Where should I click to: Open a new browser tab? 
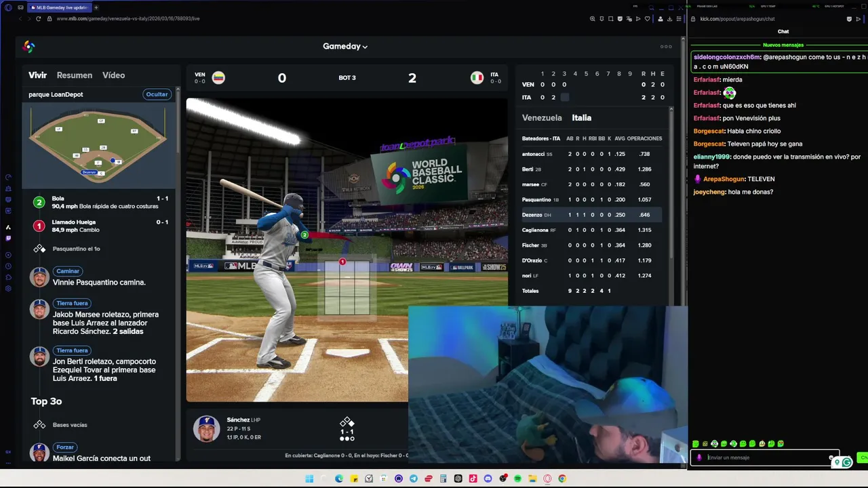(x=96, y=7)
